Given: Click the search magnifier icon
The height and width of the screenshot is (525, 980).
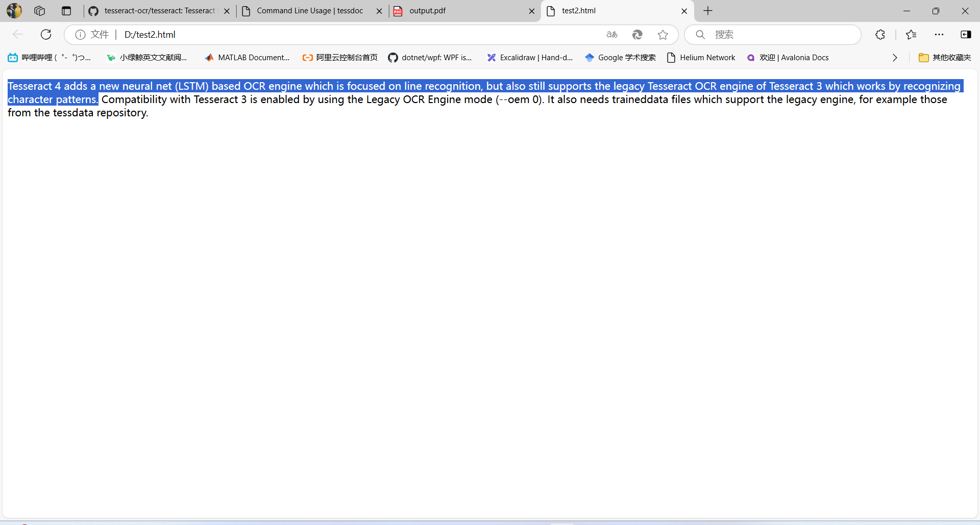Looking at the screenshot, I should [700, 34].
